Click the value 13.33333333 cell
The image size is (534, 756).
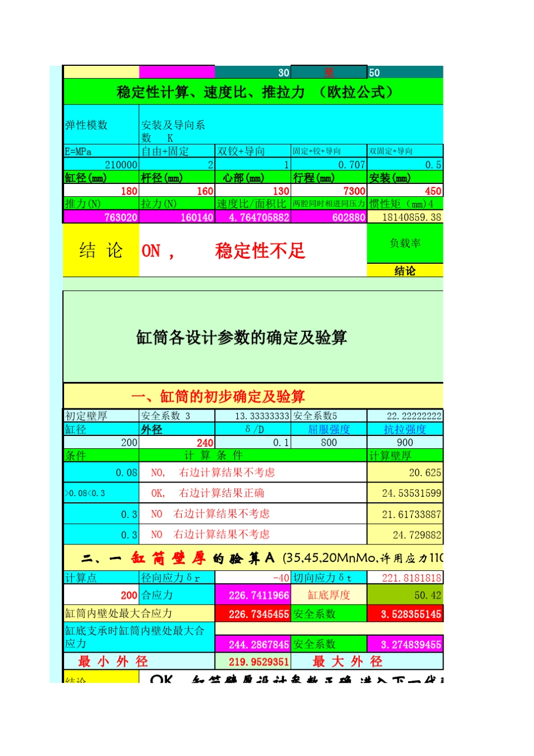tap(253, 416)
